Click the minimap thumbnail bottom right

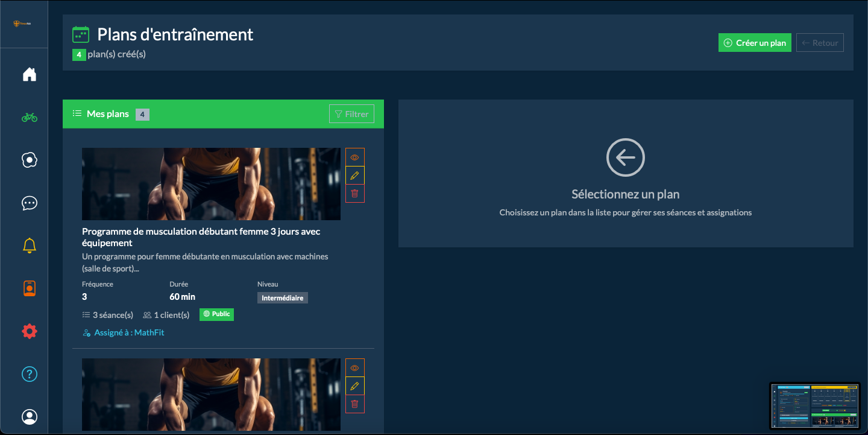click(x=815, y=406)
